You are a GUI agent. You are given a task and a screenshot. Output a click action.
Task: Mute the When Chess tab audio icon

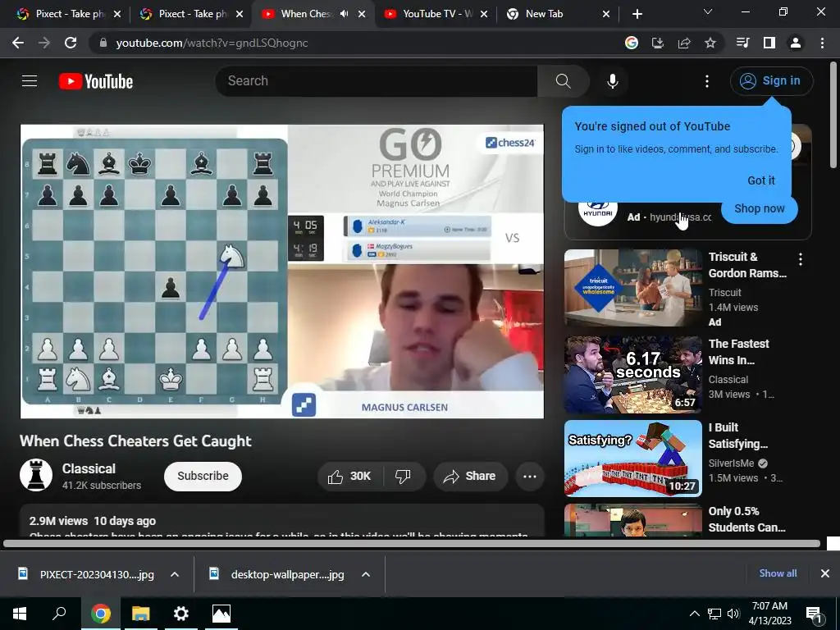tap(344, 14)
